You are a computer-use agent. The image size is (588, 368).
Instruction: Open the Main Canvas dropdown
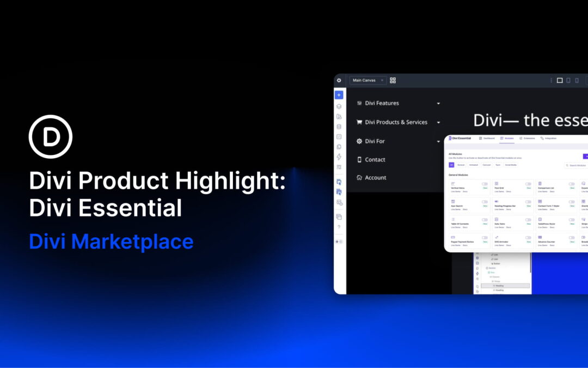pyautogui.click(x=368, y=80)
